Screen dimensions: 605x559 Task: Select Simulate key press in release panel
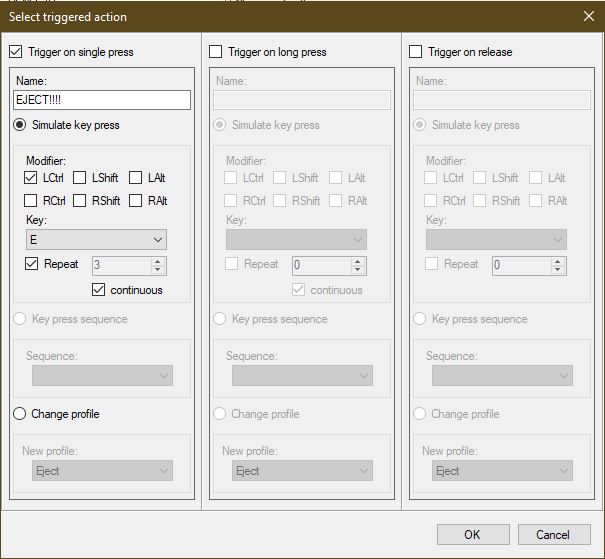click(x=419, y=125)
